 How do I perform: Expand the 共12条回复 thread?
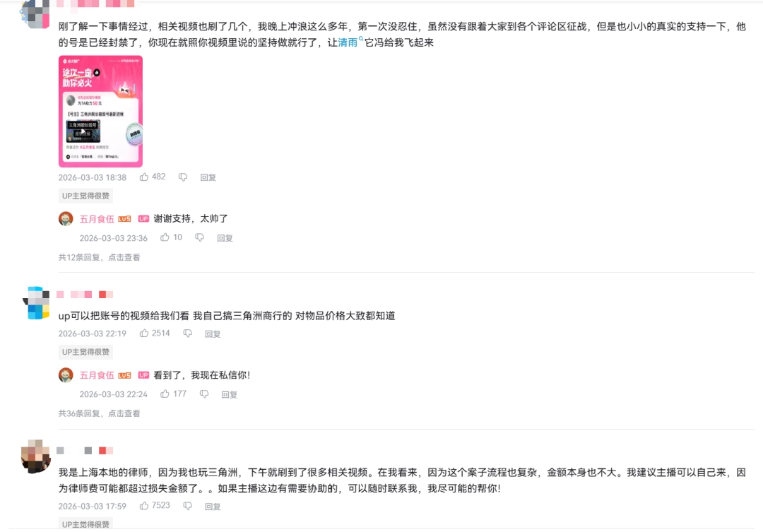pyautogui.click(x=100, y=257)
